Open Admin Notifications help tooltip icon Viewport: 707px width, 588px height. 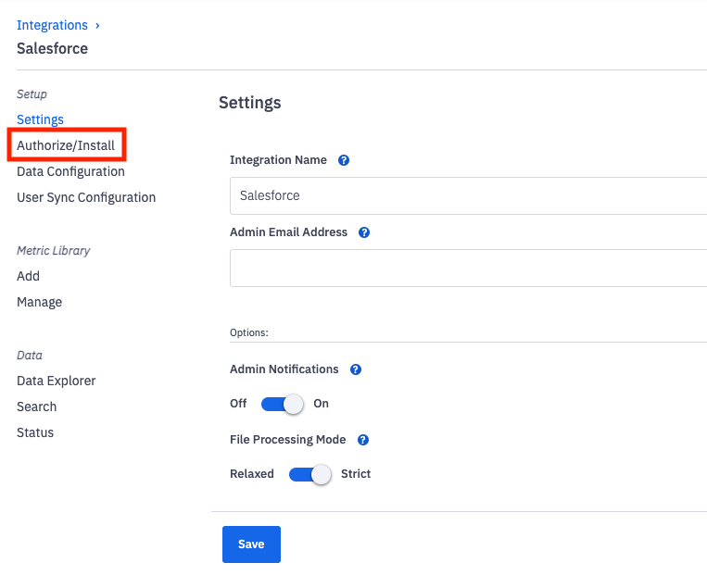(356, 369)
